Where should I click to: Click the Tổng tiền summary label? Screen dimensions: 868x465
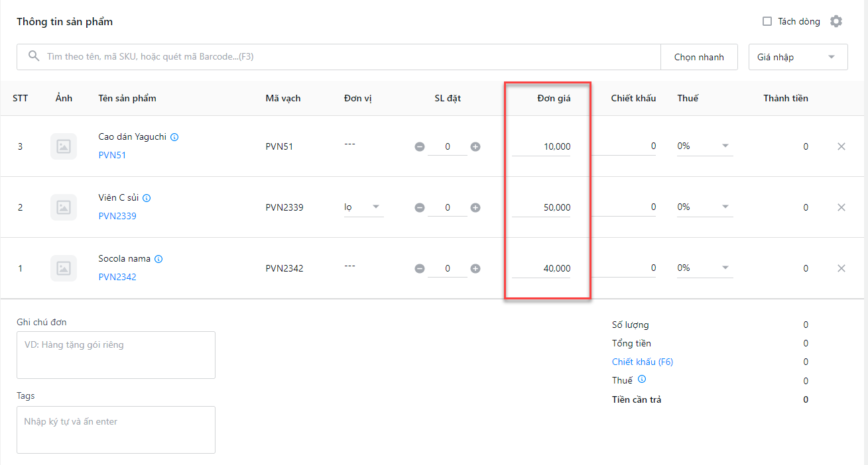pyautogui.click(x=631, y=343)
